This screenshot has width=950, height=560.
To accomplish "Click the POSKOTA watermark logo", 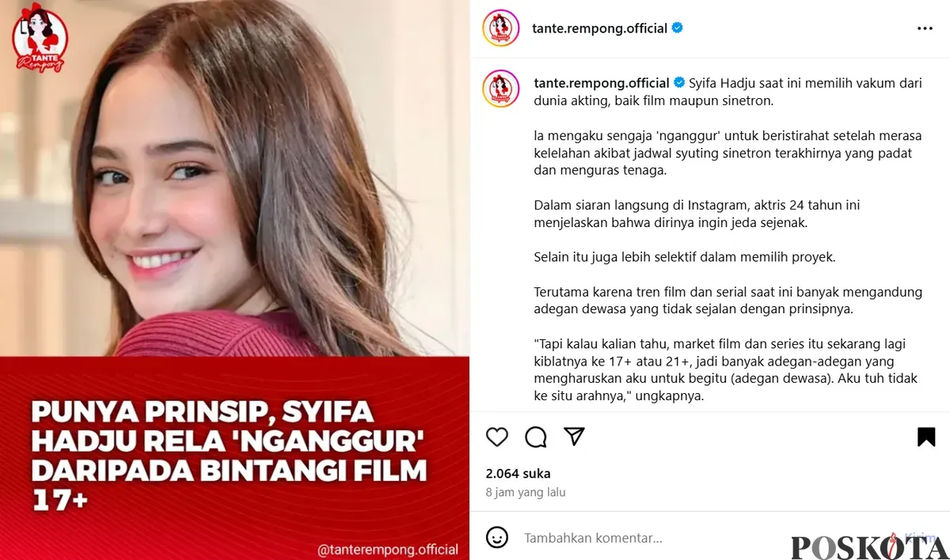I will click(868, 546).
